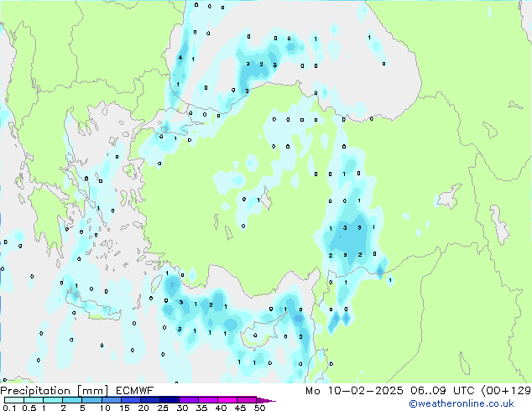Click the map value '4' on the western Black Sea coast
Image resolution: width=532 pixels, height=411 pixels.
coord(180,57)
